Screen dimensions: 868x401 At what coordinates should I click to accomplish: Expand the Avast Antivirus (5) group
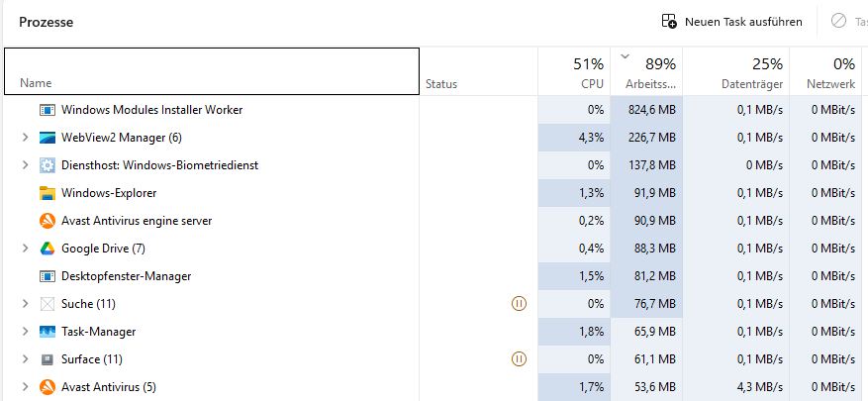(25, 387)
